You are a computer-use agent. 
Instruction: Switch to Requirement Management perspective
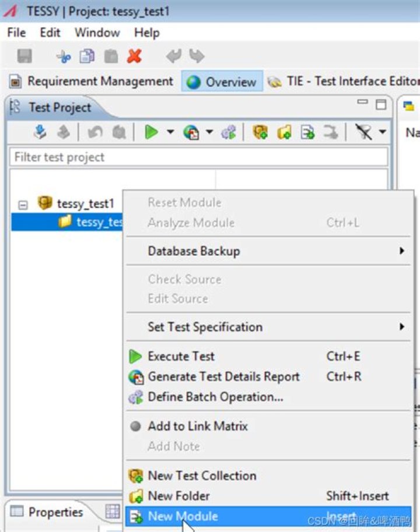[92, 82]
